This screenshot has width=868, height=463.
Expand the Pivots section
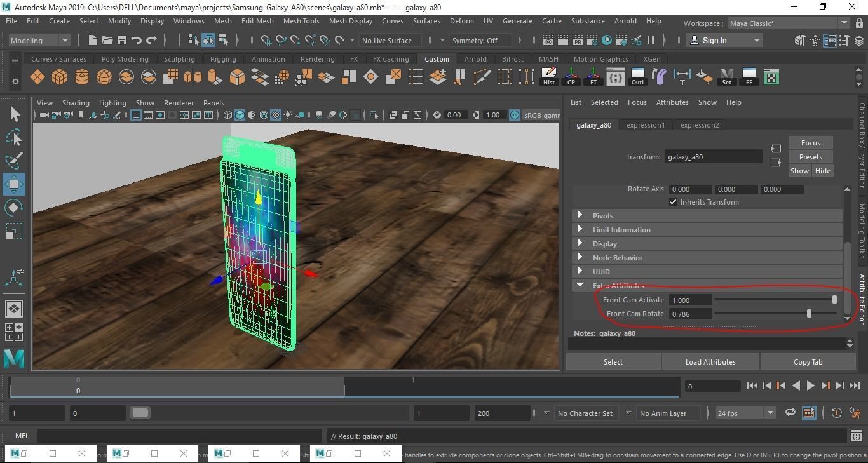[707, 216]
